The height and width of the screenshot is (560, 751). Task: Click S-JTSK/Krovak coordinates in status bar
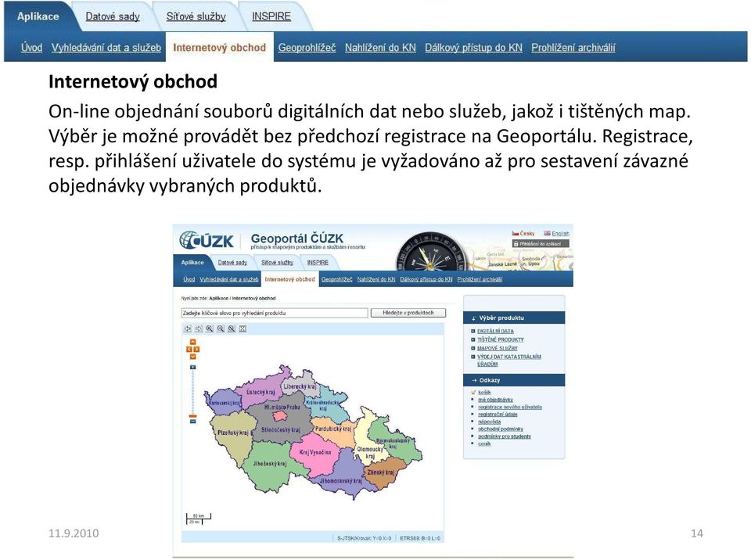click(365, 538)
